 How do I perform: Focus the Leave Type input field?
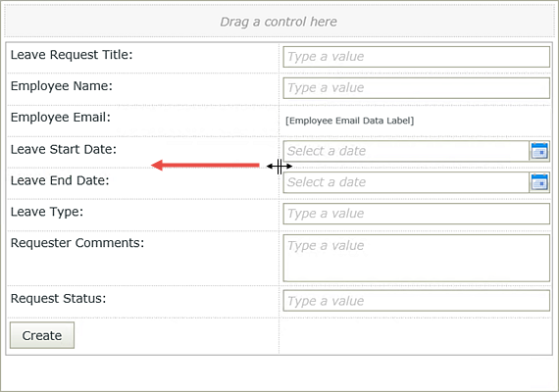pyautogui.click(x=416, y=214)
